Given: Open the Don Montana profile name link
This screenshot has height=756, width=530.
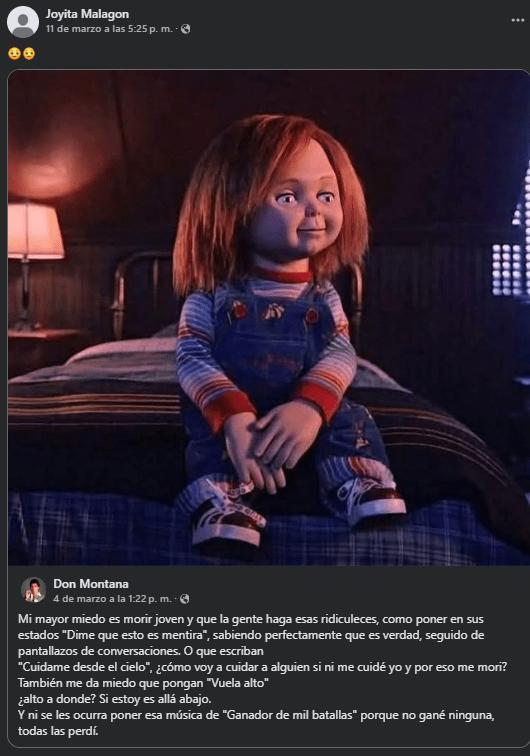Looking at the screenshot, I should tap(91, 584).
